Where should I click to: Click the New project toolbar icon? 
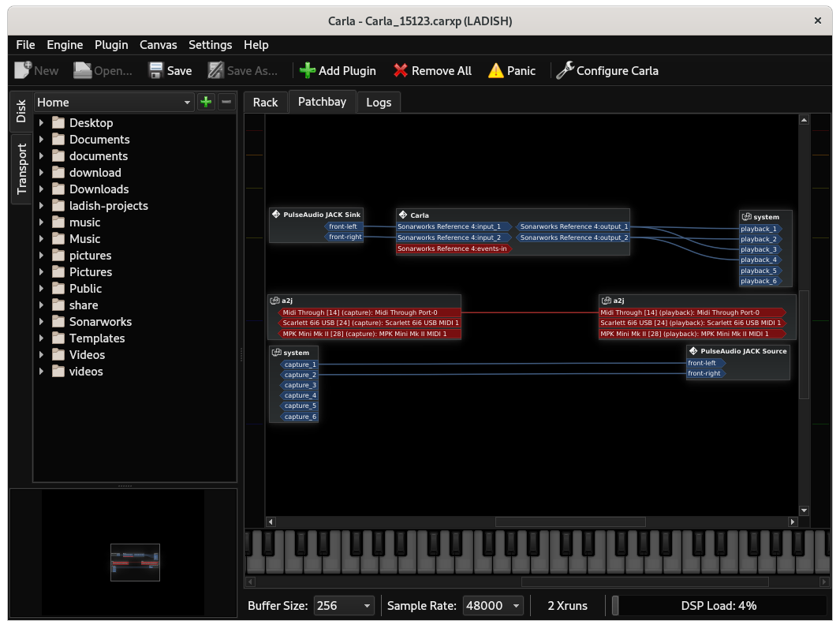click(23, 70)
